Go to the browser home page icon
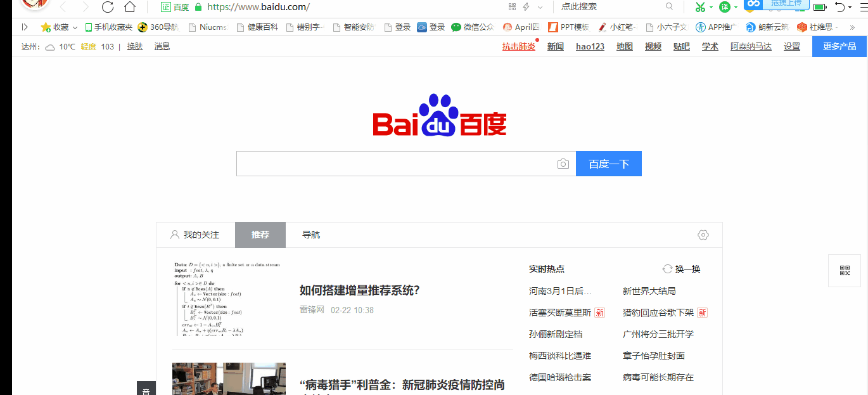This screenshot has width=868, height=395. pyautogui.click(x=130, y=7)
